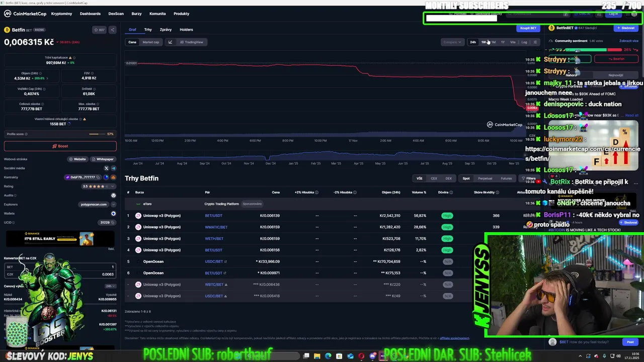The width and height of the screenshot is (644, 362).
Task: Set chart timeframe to 1Y
Action: tap(503, 42)
